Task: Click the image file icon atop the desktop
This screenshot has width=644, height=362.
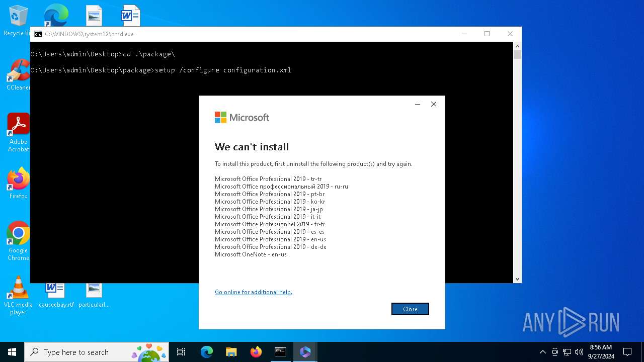Action: pyautogui.click(x=94, y=15)
